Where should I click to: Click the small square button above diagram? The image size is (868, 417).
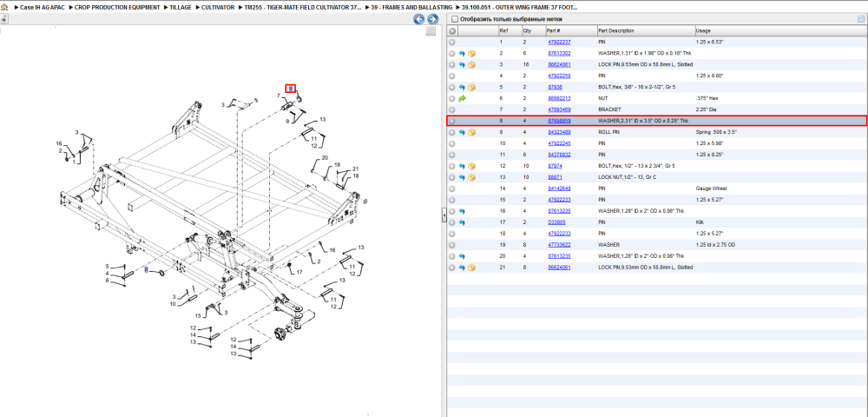point(431,31)
